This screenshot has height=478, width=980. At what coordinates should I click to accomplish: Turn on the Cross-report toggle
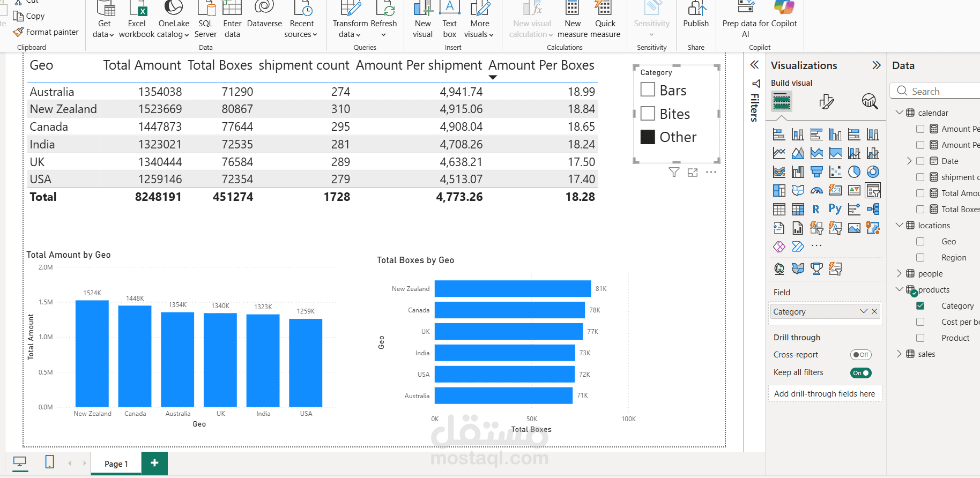point(861,355)
